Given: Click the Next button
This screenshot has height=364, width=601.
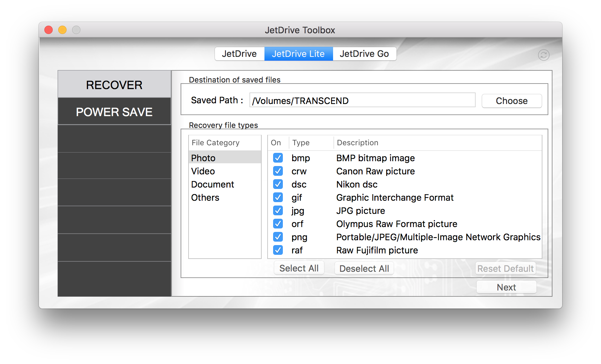Looking at the screenshot, I should (x=506, y=287).
